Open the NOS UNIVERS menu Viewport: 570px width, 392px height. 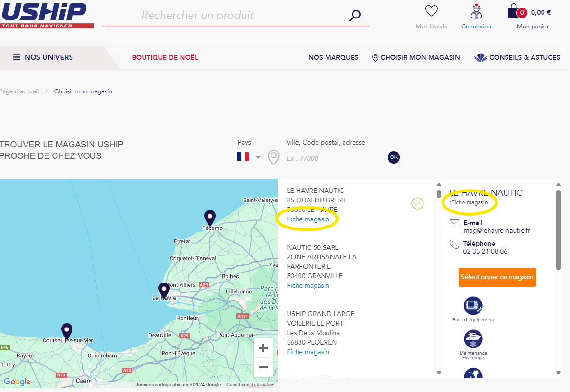tap(43, 57)
